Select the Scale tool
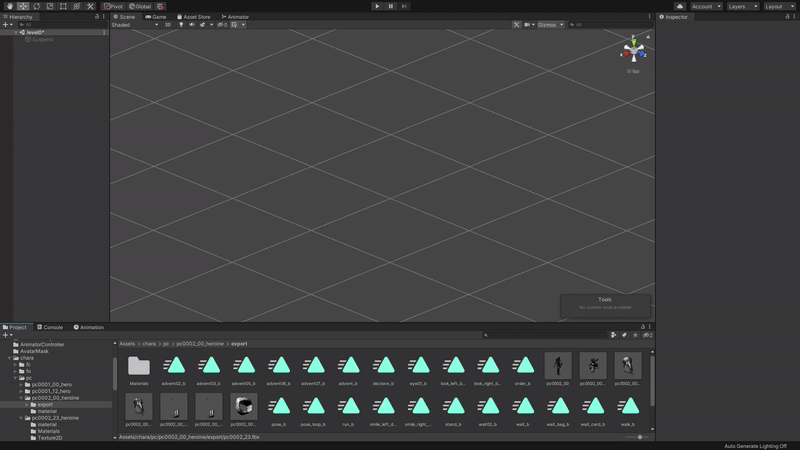Screen dimensions: 800x450 pyautogui.click(x=50, y=6)
